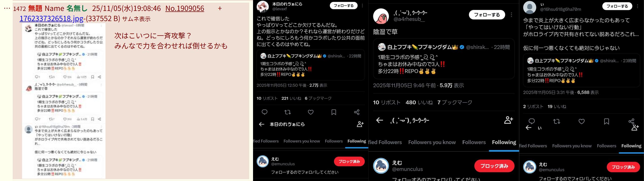Image resolution: width=644 pixels, height=181 pixels.
Task: Toggle フォローする for @a4rhesub__
Action: (487, 15)
